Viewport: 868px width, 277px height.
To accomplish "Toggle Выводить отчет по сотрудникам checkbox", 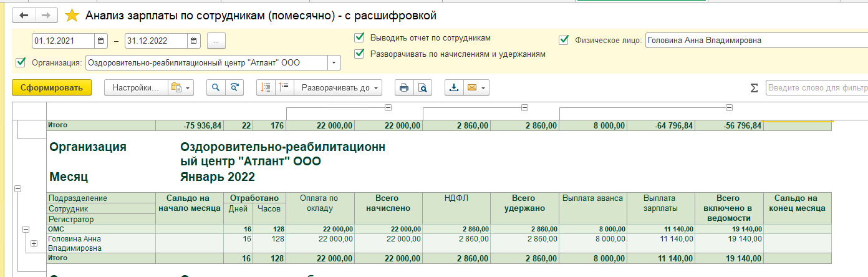I will tap(359, 37).
